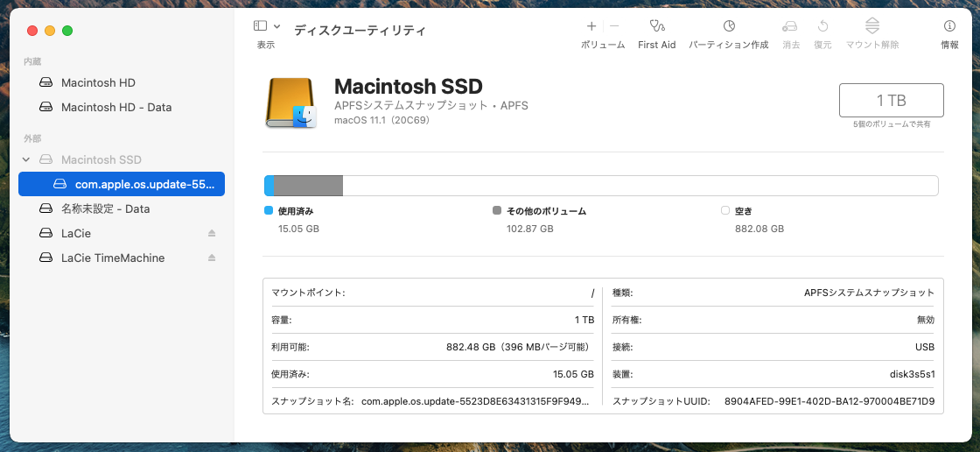Click the remove volume minus icon
The height and width of the screenshot is (452, 980).
coord(614,26)
